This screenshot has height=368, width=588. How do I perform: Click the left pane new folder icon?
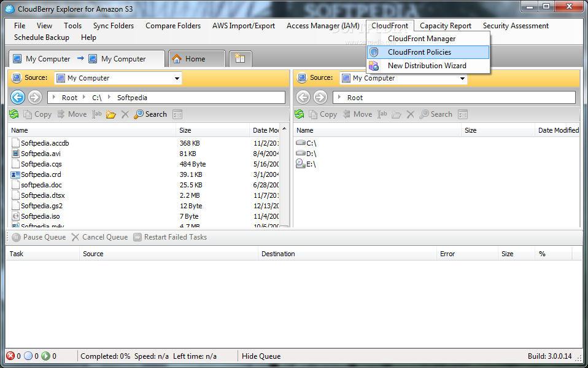(x=110, y=114)
